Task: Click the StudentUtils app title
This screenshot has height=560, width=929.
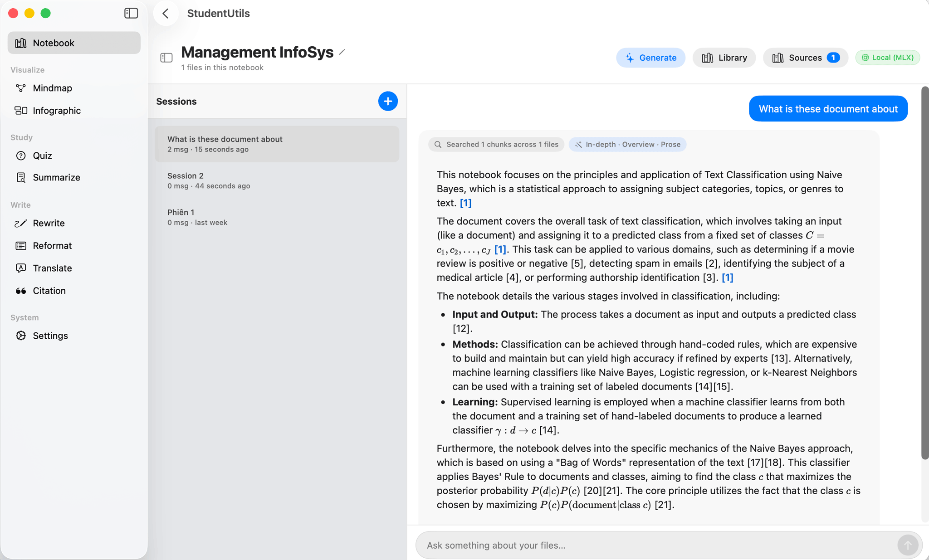Action: click(x=218, y=14)
